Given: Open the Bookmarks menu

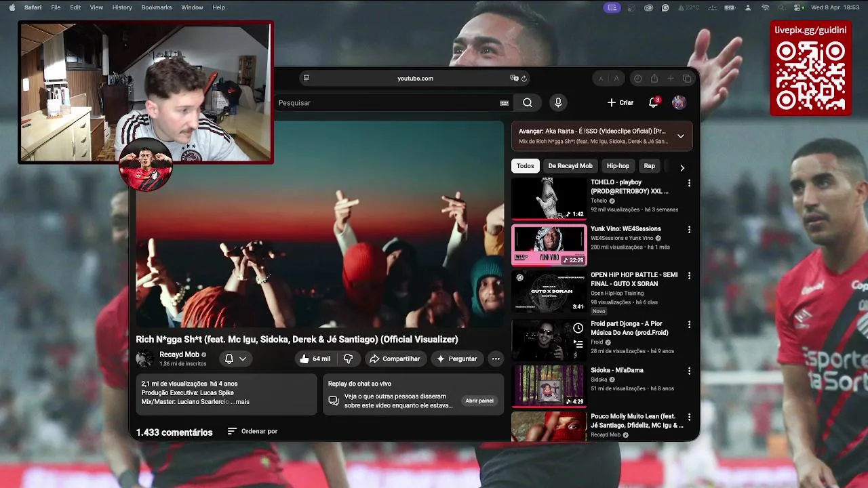Looking at the screenshot, I should [157, 7].
